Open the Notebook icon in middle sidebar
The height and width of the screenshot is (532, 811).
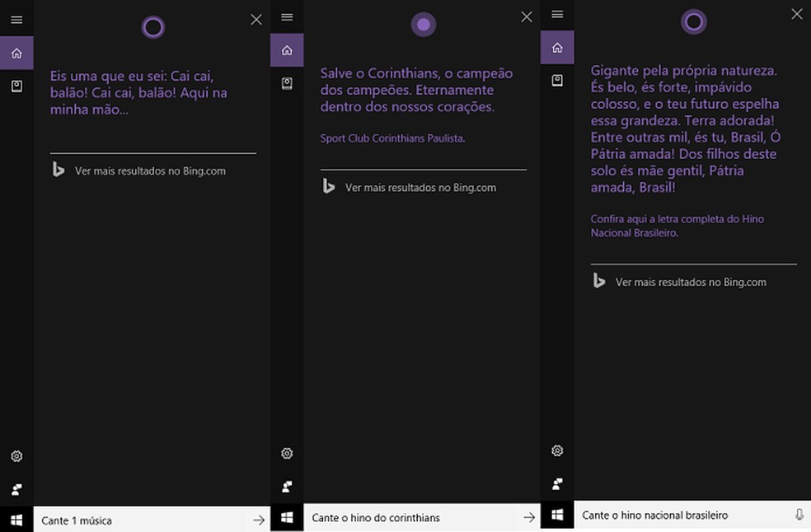(x=287, y=81)
